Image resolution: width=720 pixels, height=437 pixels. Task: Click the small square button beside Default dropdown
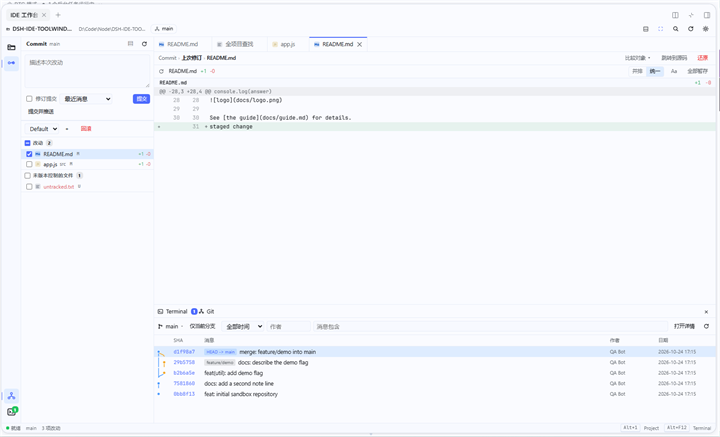pos(67,129)
